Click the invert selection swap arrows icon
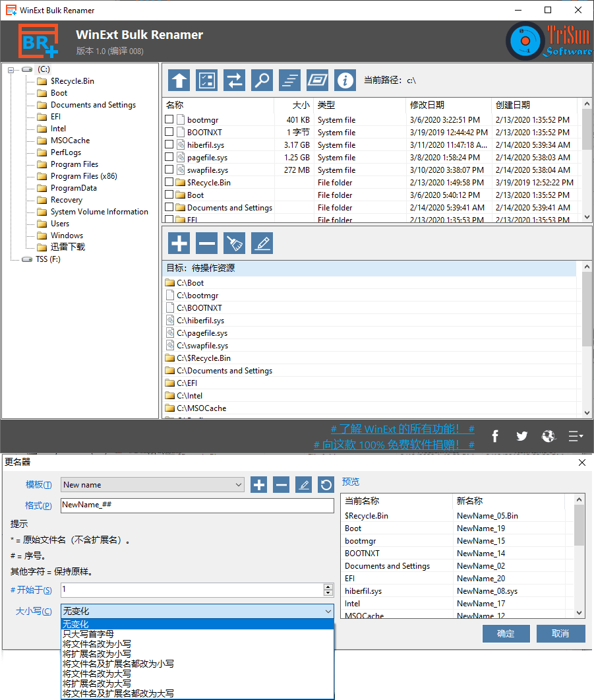This screenshot has height=700, width=594. [235, 80]
